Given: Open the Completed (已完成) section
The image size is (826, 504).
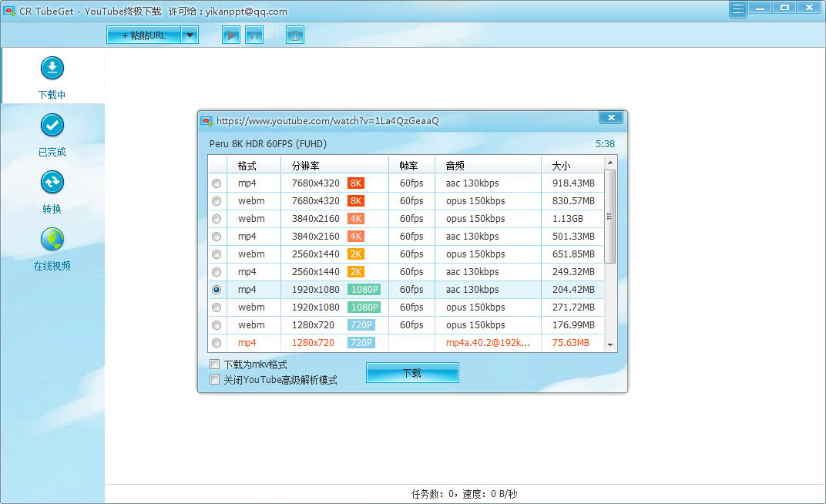Looking at the screenshot, I should click(x=52, y=136).
